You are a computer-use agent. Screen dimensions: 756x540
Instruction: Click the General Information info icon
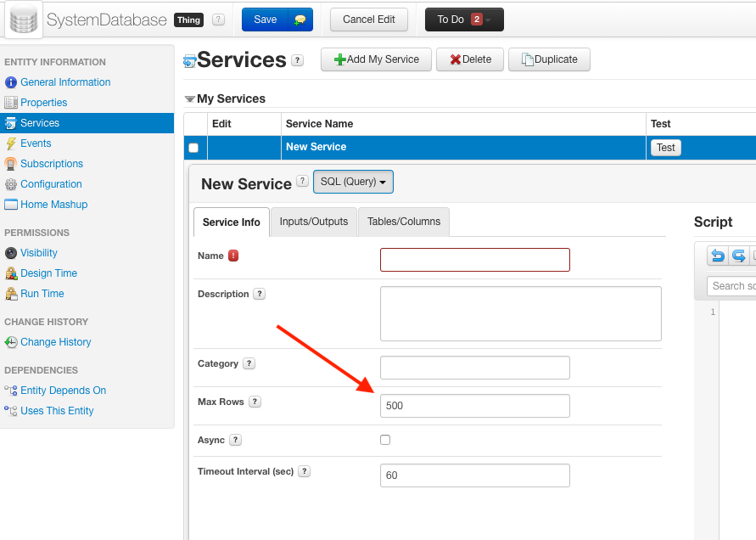pos(11,82)
